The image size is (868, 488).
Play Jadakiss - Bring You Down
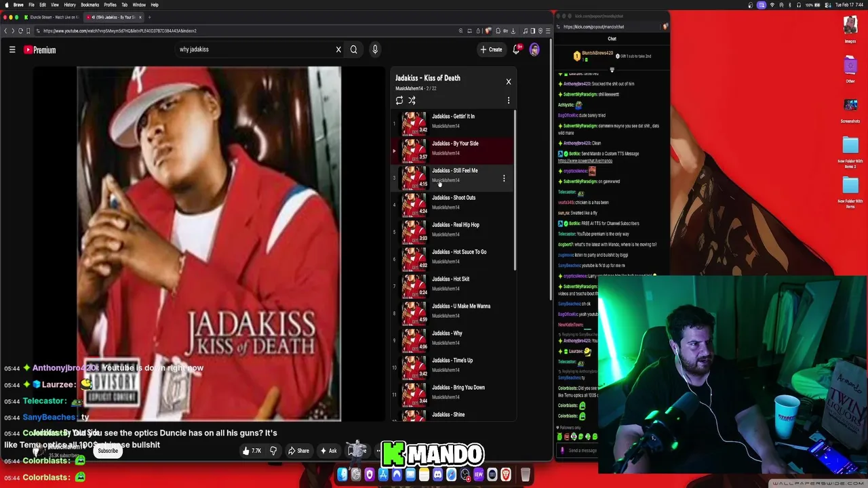click(x=452, y=394)
